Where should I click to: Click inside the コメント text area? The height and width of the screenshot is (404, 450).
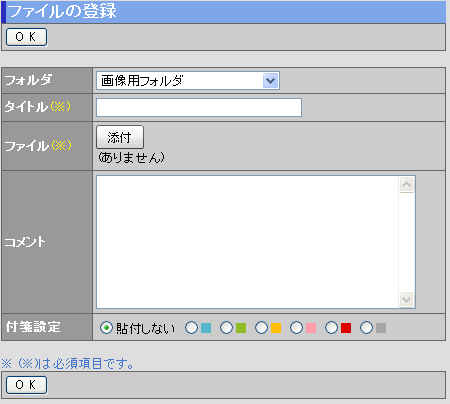pos(247,242)
